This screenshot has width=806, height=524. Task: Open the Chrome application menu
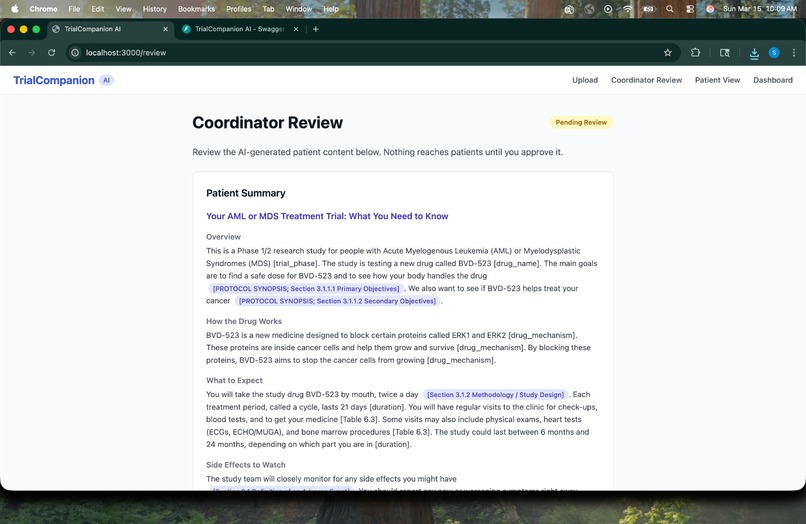[43, 9]
